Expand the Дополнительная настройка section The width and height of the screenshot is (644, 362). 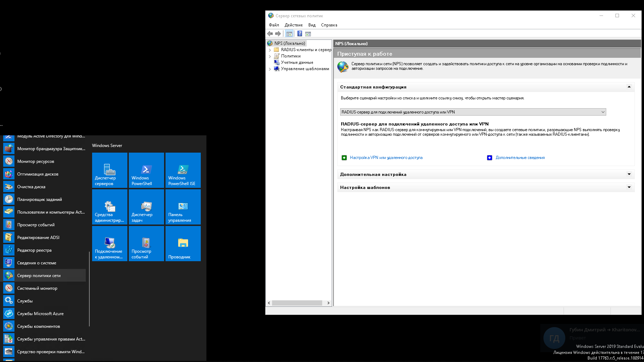coord(629,174)
